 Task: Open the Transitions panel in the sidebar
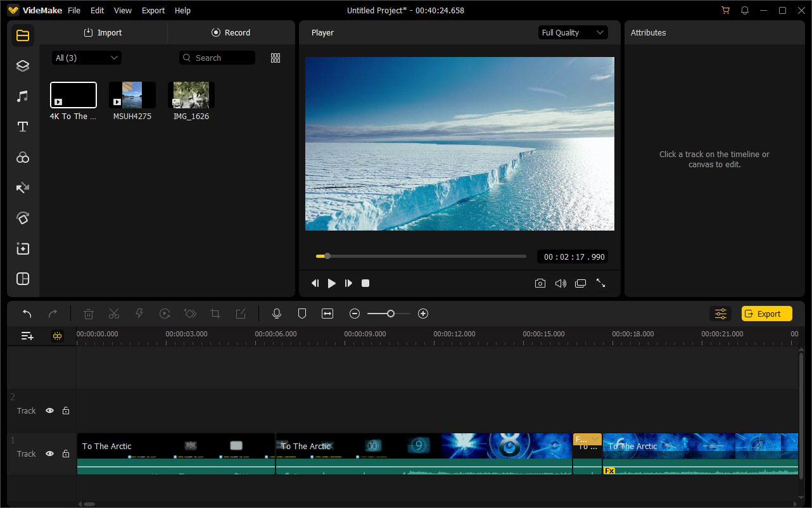click(x=22, y=187)
